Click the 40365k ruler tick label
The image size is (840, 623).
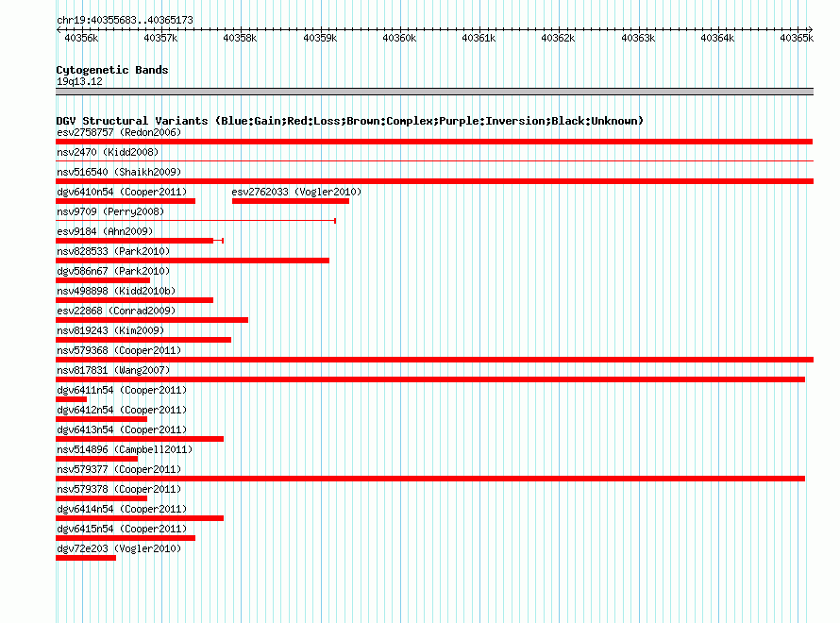797,38
